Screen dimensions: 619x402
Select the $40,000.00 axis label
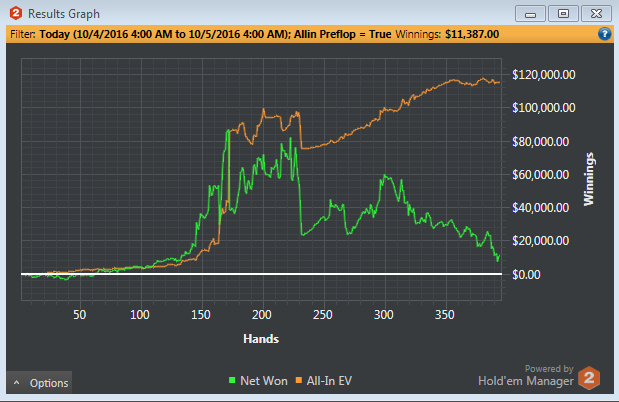click(540, 208)
